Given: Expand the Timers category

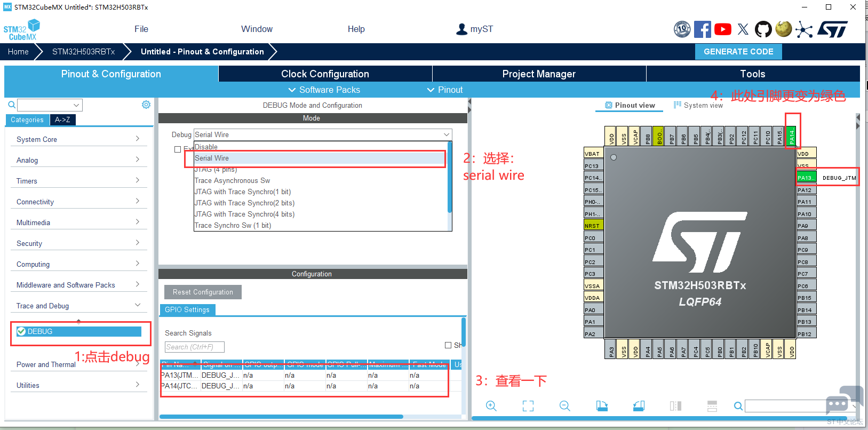Looking at the screenshot, I should tap(78, 181).
